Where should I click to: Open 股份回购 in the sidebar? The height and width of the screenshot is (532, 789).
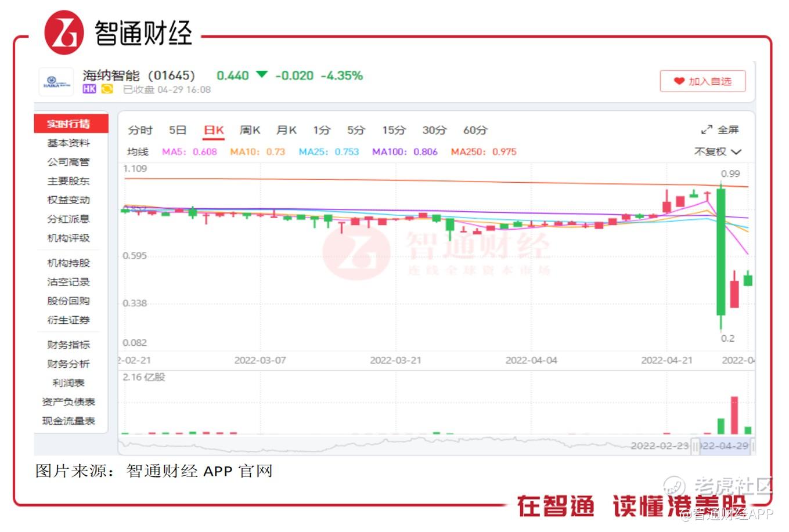(x=69, y=301)
